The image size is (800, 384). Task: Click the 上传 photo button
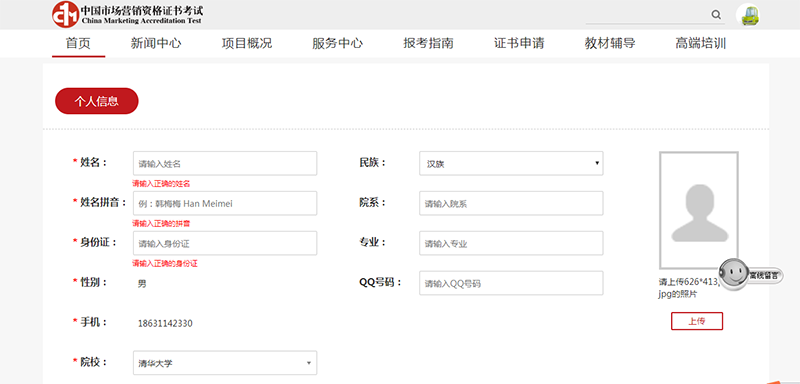point(697,321)
